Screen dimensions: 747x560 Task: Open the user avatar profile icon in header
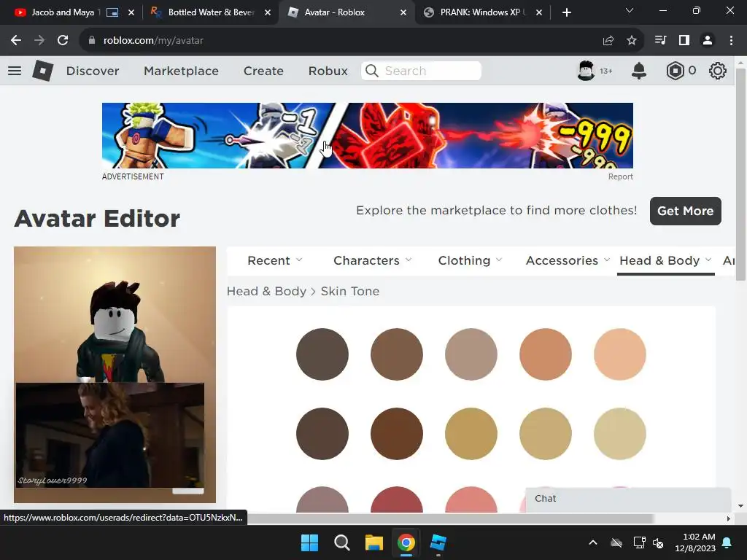pos(586,71)
